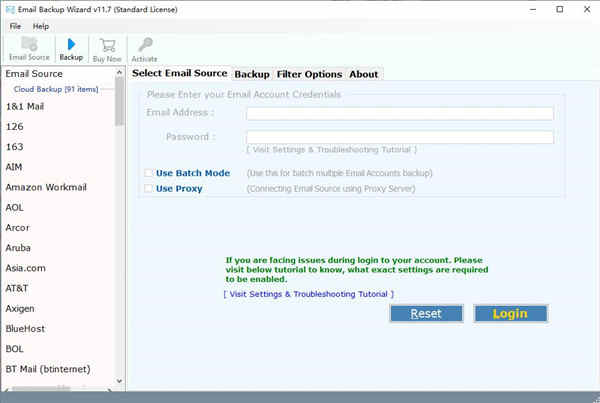The height and width of the screenshot is (403, 600).
Task: Click the source list horizontal scrollbar
Action: point(41,388)
